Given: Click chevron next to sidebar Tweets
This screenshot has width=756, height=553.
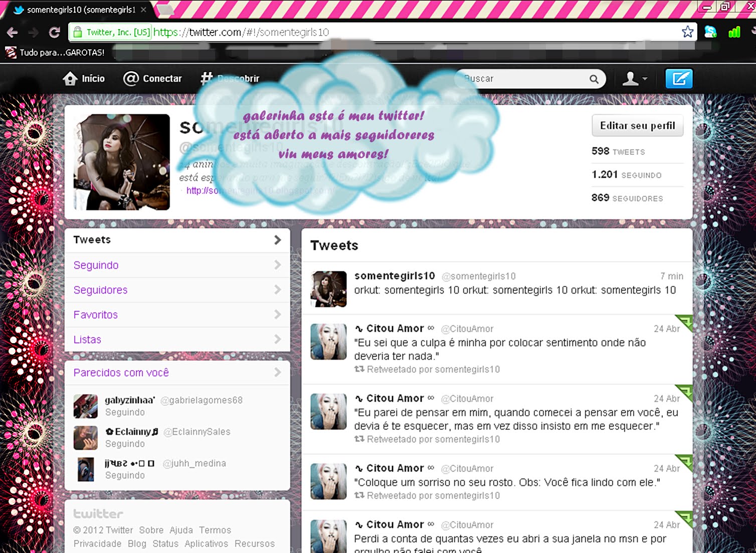Looking at the screenshot, I should coord(277,240).
